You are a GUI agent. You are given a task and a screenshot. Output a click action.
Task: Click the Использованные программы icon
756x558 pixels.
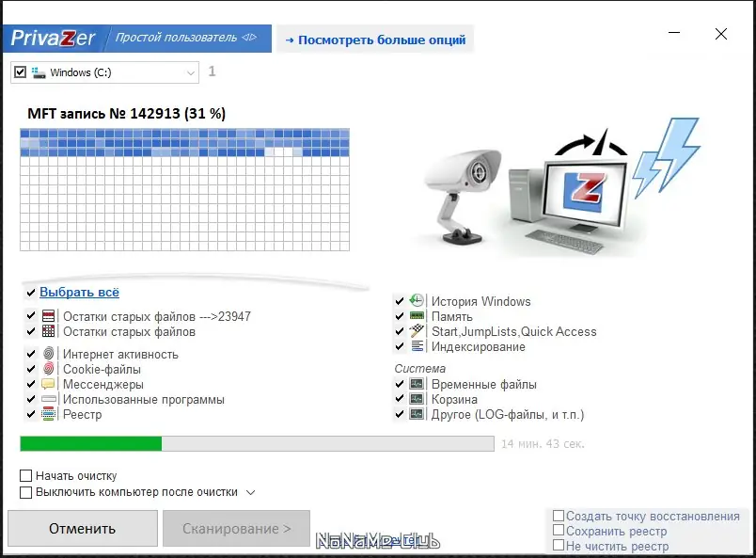click(x=49, y=399)
